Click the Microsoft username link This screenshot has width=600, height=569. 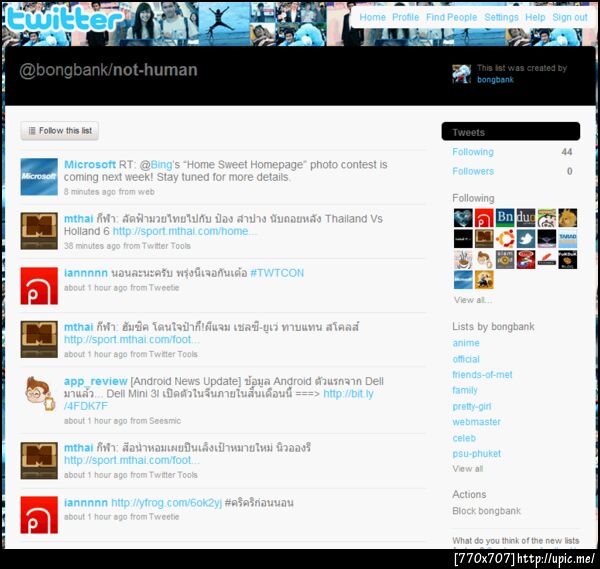[90, 165]
